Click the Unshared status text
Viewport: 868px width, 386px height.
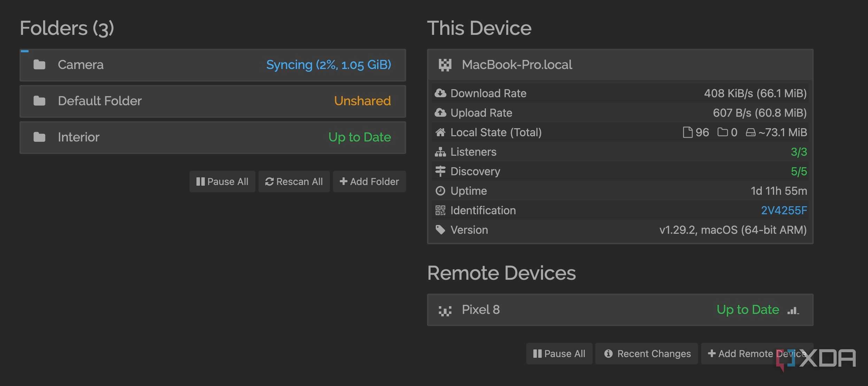click(362, 101)
